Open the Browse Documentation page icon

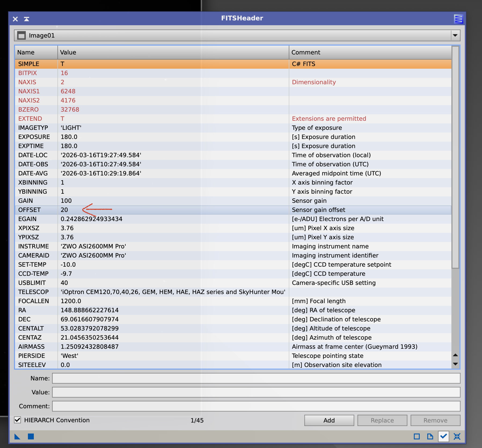pos(430,436)
